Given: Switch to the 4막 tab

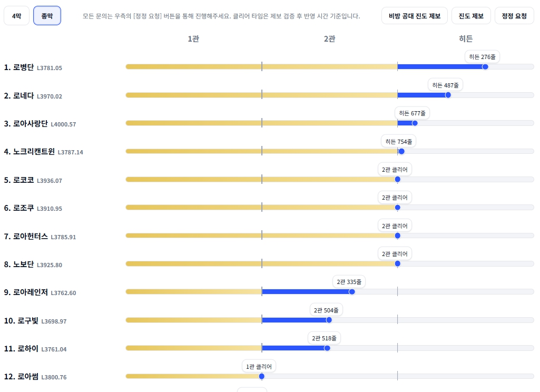Looking at the screenshot, I should click(16, 16).
